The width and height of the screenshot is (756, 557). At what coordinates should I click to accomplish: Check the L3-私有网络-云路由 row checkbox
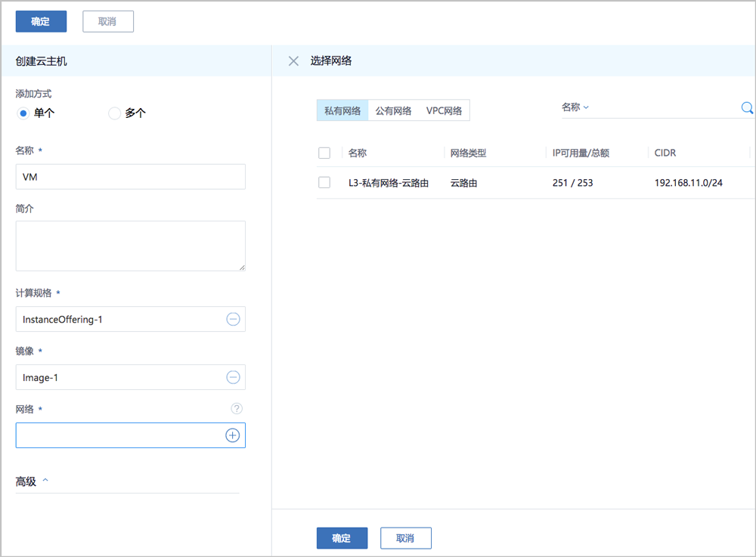(324, 183)
